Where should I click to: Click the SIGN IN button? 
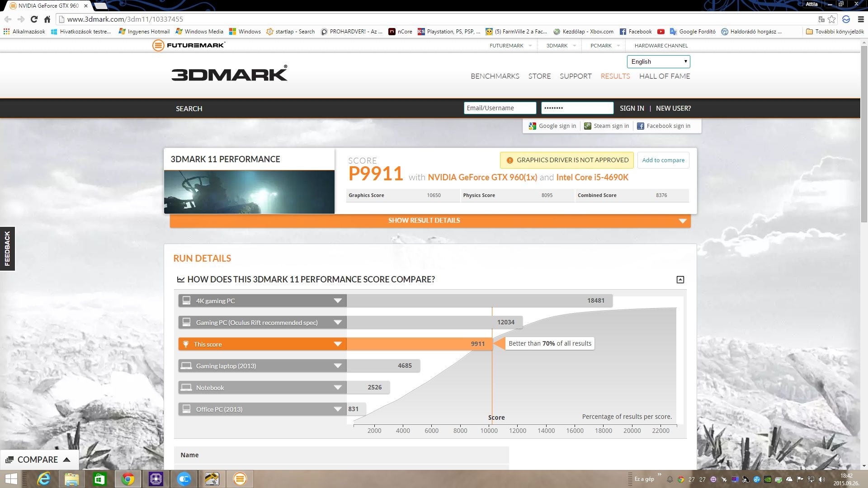point(632,108)
